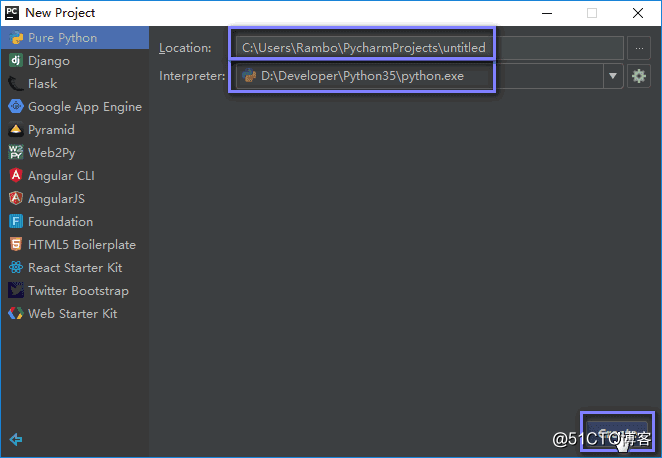Click PyCharm logo in title bar

12,13
